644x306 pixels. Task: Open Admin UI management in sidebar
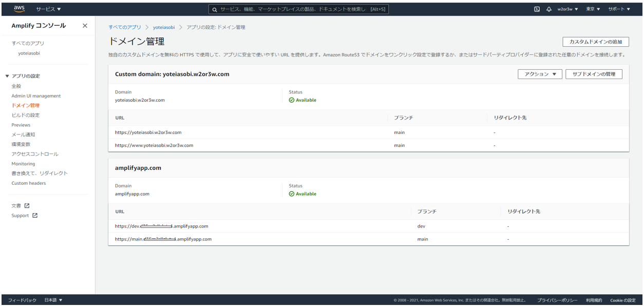pos(36,96)
